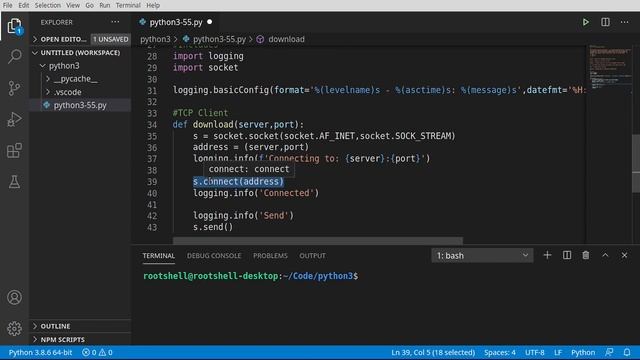Open the terminal selector dropdown '1: bash'
Screen dimensions: 640x360
pyautogui.click(x=482, y=256)
